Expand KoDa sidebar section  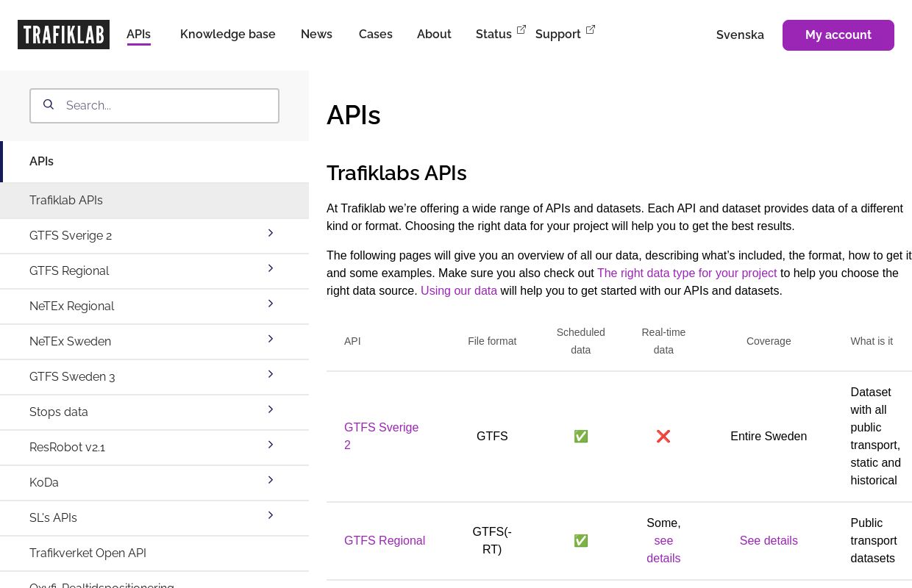(x=271, y=480)
